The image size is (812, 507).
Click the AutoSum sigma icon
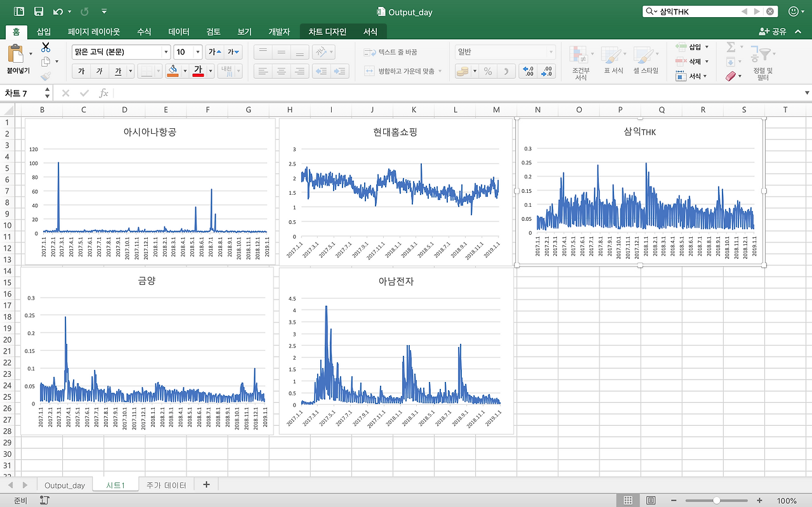(730, 47)
